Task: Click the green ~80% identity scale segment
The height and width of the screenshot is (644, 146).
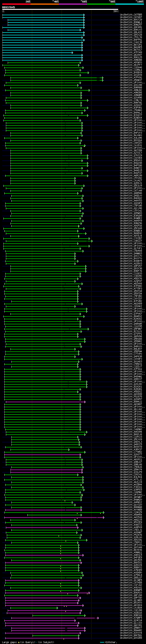Action: (x=101, y=4)
